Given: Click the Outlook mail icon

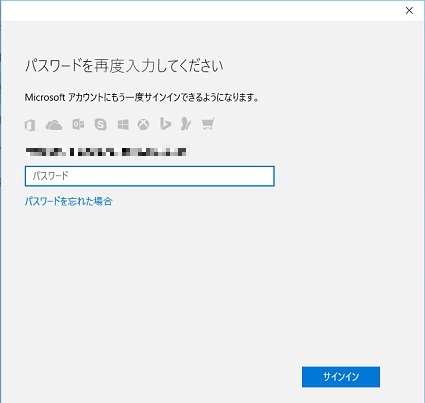Looking at the screenshot, I should pos(78,124).
